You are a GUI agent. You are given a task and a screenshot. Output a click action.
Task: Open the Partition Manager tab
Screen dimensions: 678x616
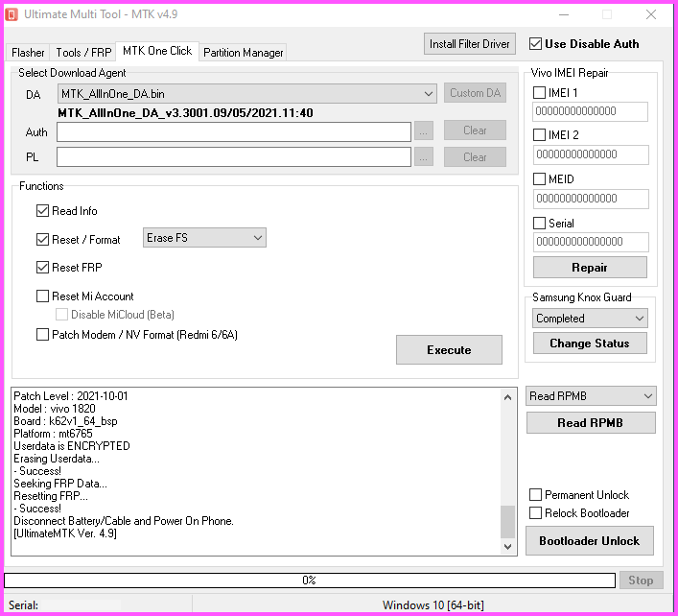pyautogui.click(x=243, y=53)
